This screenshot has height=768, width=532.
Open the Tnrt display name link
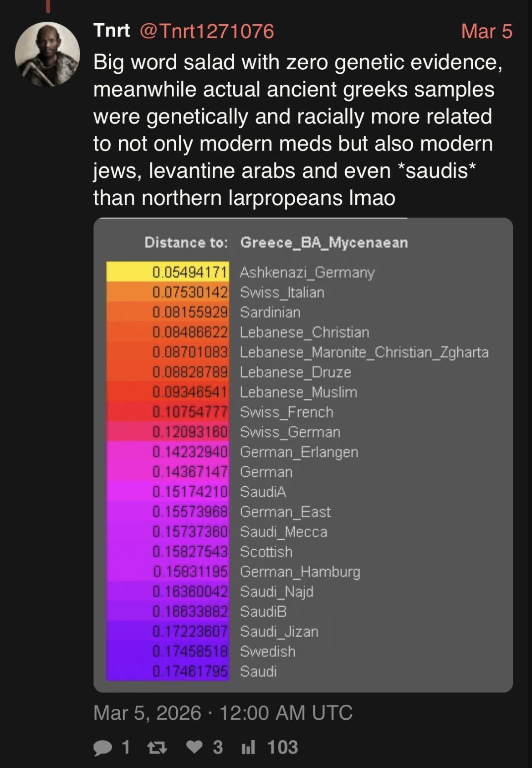[112, 31]
